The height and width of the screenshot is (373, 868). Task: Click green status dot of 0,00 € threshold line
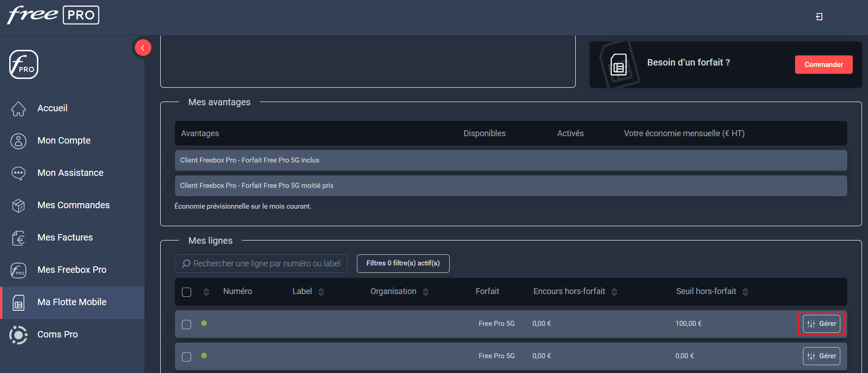coord(204,355)
